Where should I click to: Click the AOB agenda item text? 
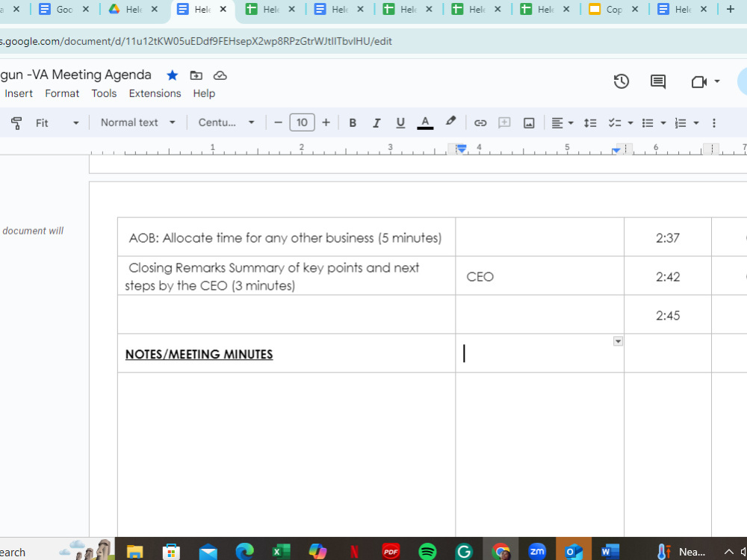click(x=285, y=237)
